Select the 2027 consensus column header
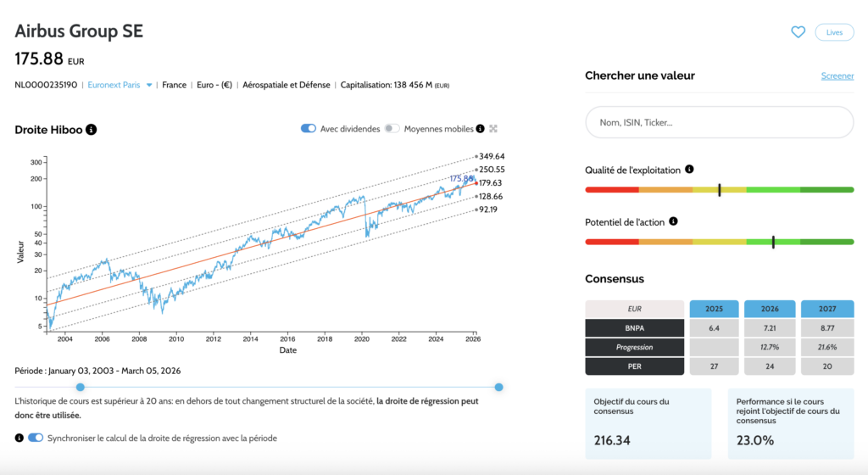Viewport: 868px width, 475px height. (828, 309)
